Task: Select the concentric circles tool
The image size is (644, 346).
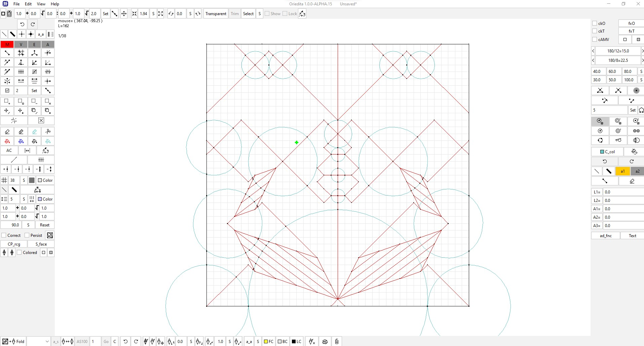Action: pyautogui.click(x=618, y=131)
